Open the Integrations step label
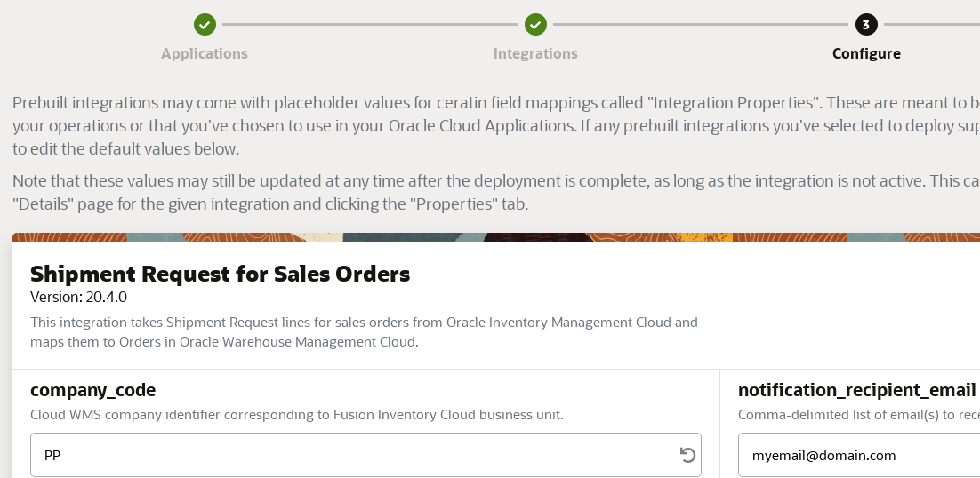This screenshot has width=980, height=478. (x=535, y=53)
